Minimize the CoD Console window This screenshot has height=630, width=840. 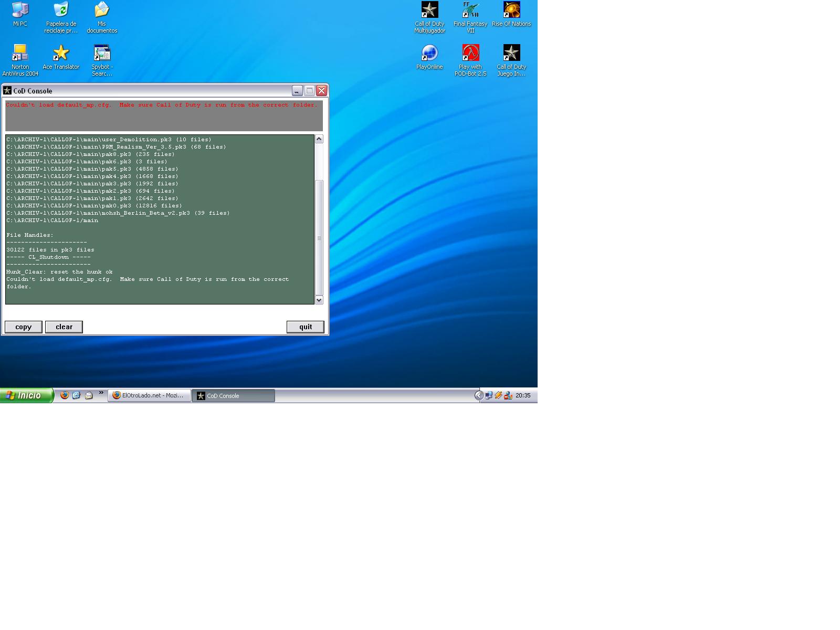point(297,90)
